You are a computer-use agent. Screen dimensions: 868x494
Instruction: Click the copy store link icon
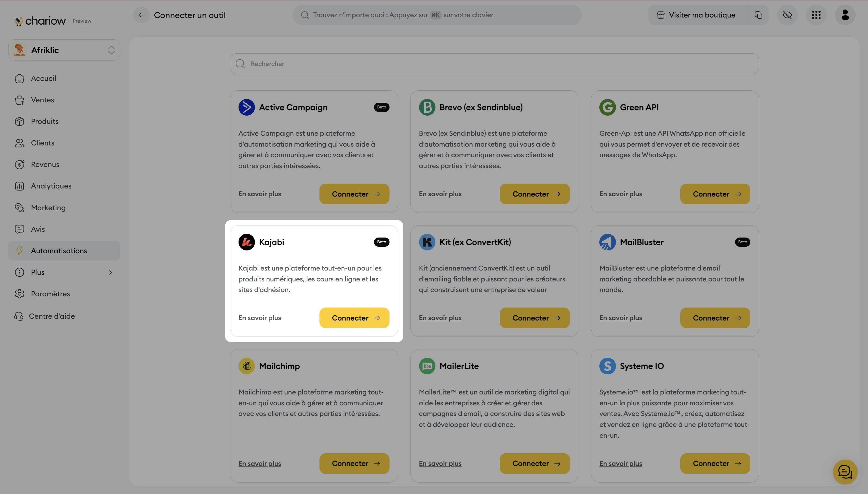click(x=758, y=15)
